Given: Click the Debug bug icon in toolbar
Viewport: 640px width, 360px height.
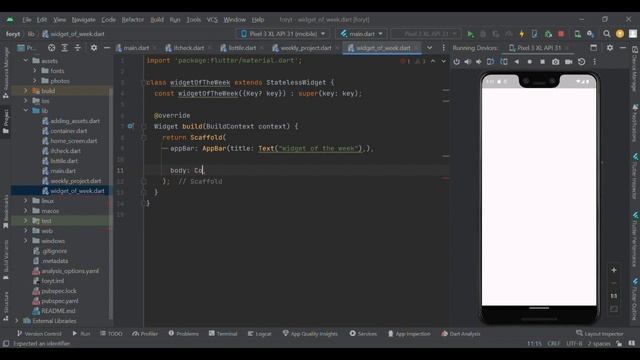Looking at the screenshot, I should coord(483,34).
